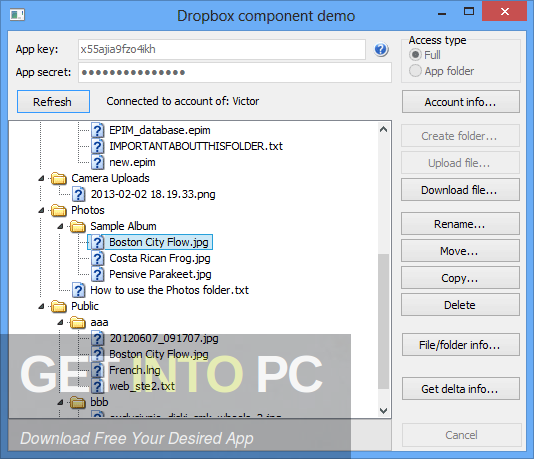Click the icon of How to use the Photos folder.txt

(79, 290)
